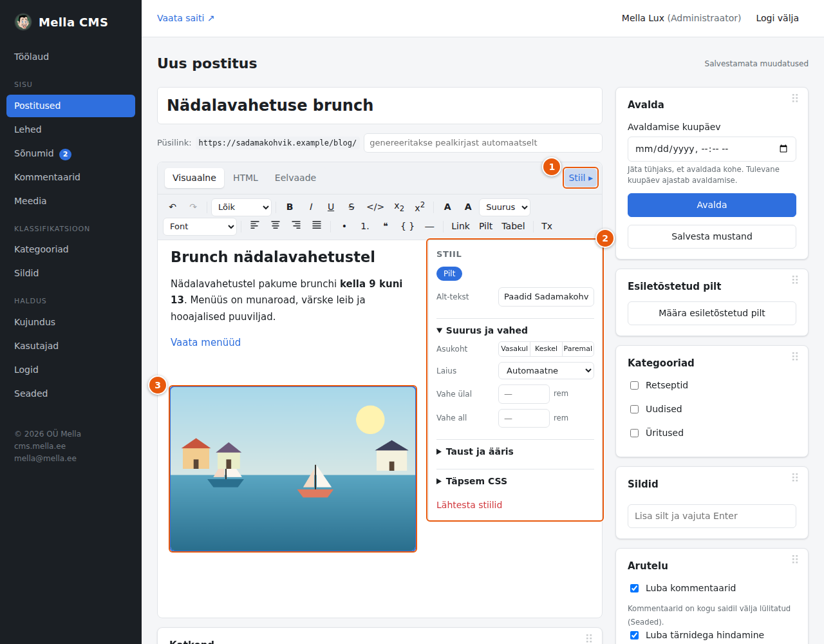Toggle bold formatting
The image size is (824, 644).
pyautogui.click(x=290, y=207)
